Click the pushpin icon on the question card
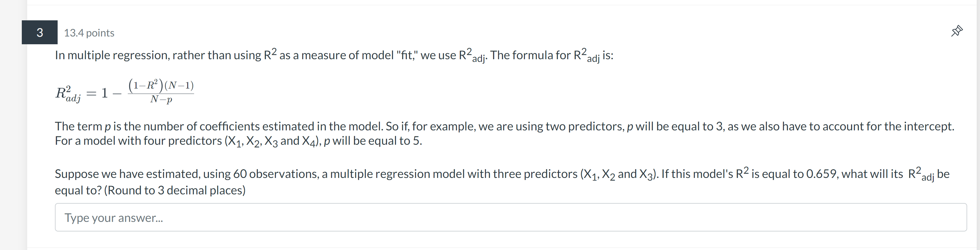Viewport: 980px width, 250px height. click(957, 31)
